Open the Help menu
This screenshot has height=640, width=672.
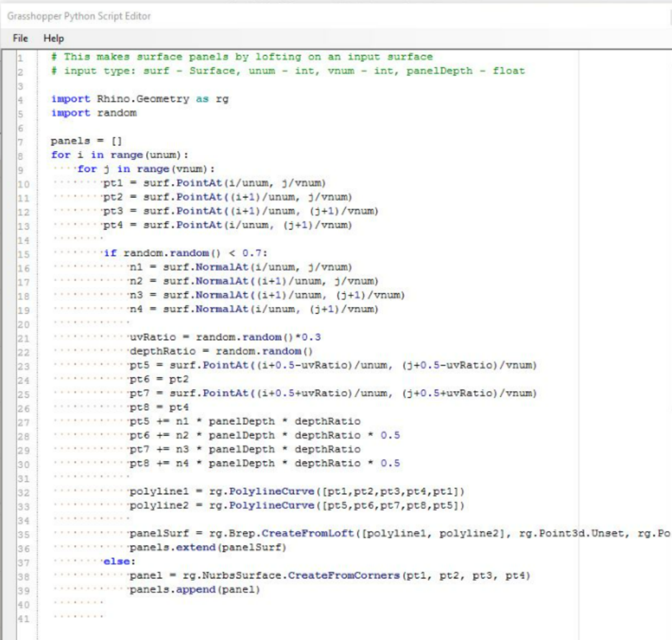pos(54,38)
